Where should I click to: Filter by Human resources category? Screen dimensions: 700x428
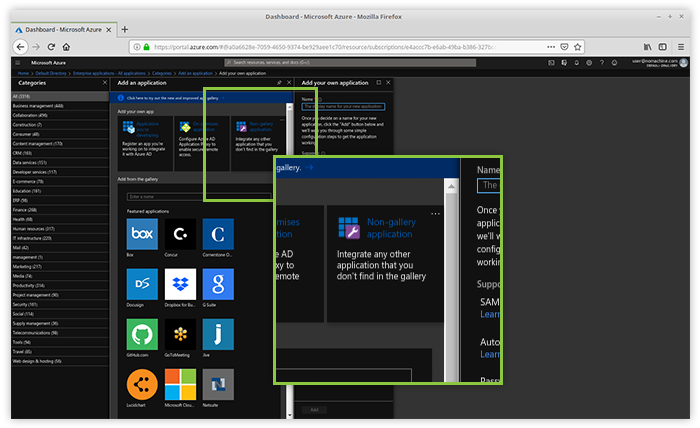[60, 229]
